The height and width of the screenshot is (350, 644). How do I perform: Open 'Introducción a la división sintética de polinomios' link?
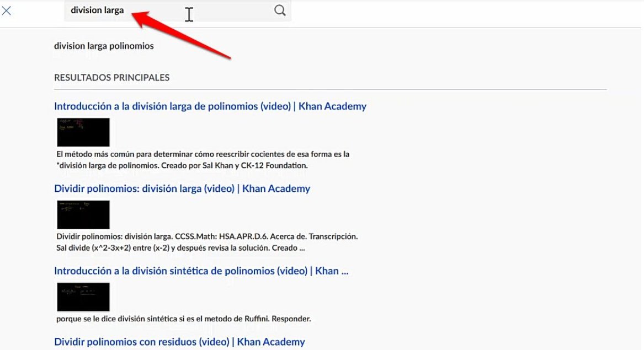click(x=201, y=271)
